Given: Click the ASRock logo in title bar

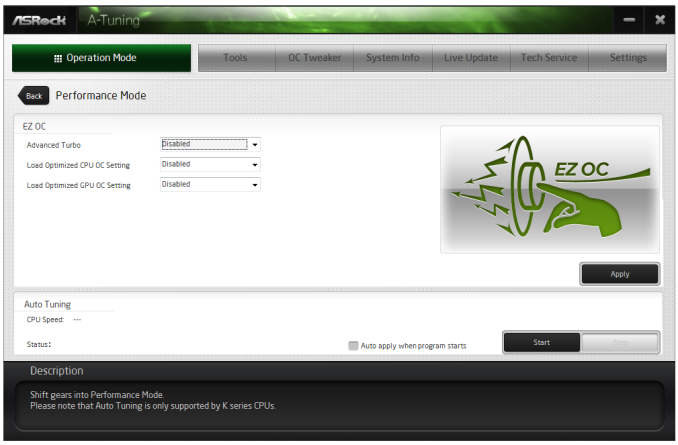Looking at the screenshot, I should [39, 20].
